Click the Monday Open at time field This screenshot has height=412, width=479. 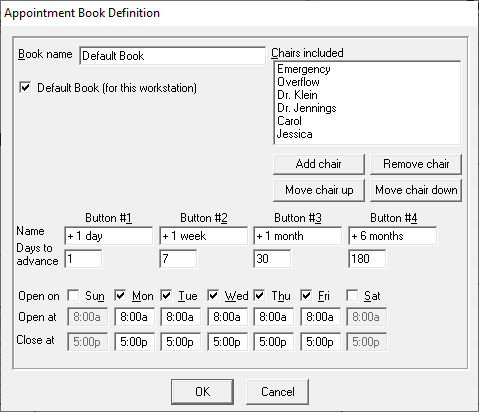click(134, 317)
